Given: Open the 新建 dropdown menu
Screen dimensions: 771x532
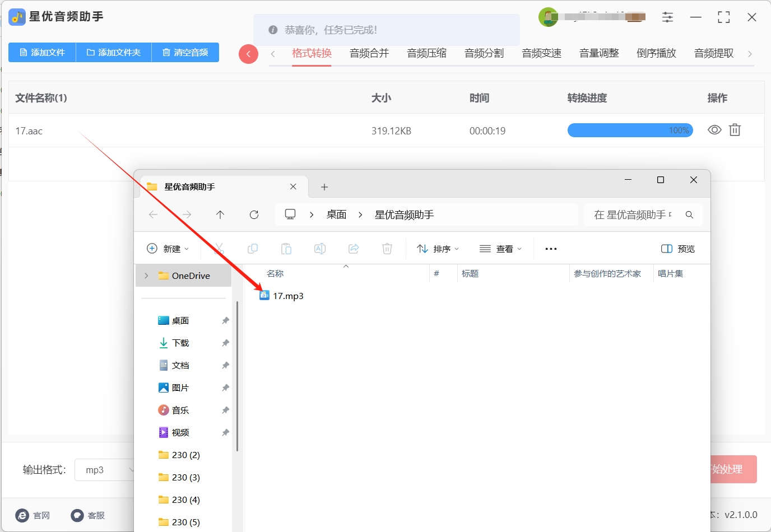Looking at the screenshot, I should 168,249.
